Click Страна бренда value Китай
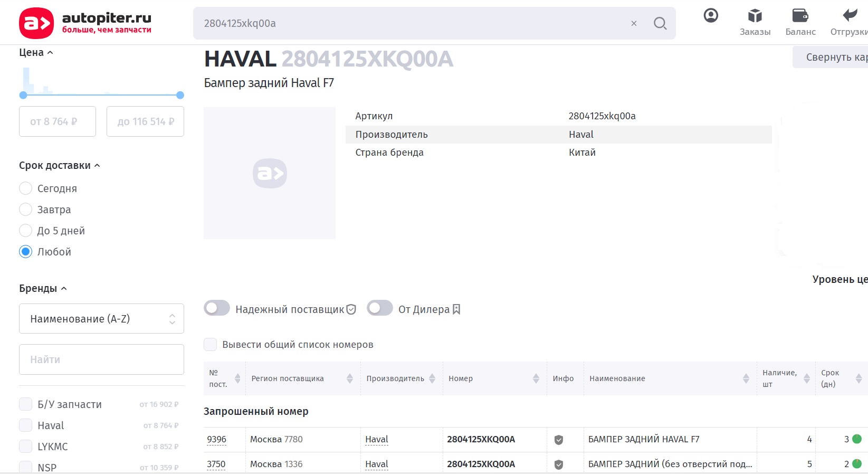Viewport: 868px width, 474px height. [582, 153]
